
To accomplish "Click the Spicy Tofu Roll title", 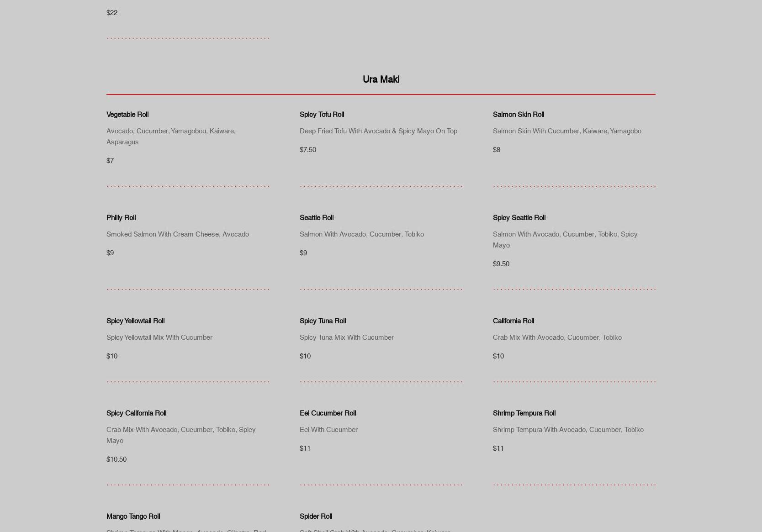I will (322, 115).
